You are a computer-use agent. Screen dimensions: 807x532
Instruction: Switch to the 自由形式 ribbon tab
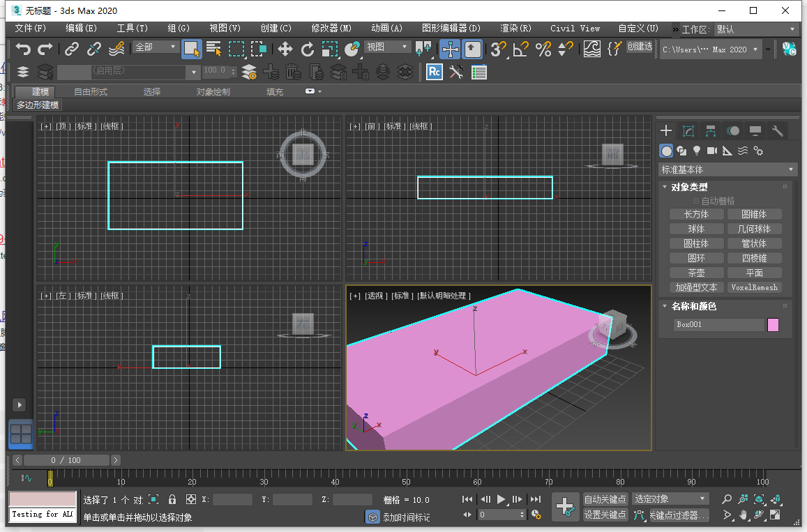(91, 91)
